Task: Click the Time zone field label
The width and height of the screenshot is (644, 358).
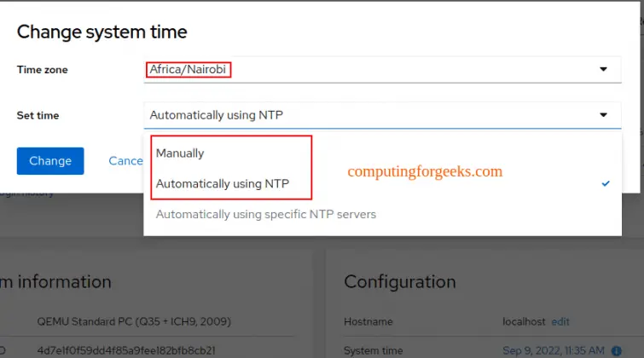Action: (x=43, y=70)
